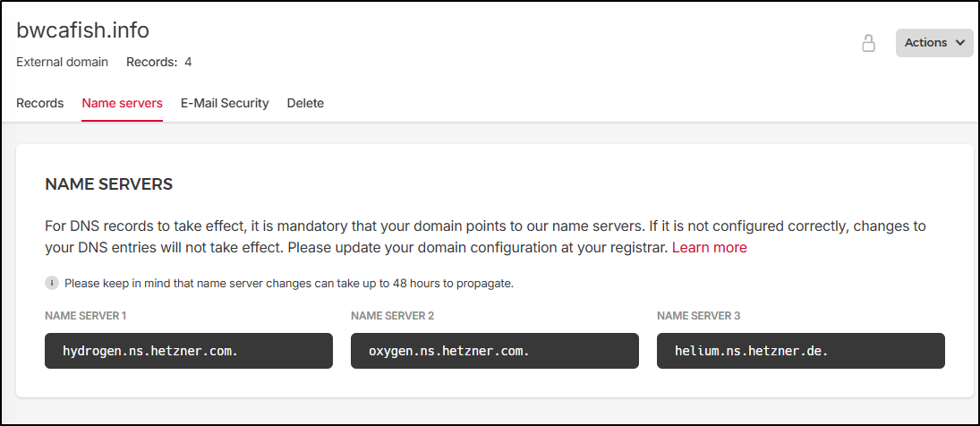This screenshot has width=980, height=426.
Task: Click the NAME SERVER 3 label
Action: [x=699, y=316]
